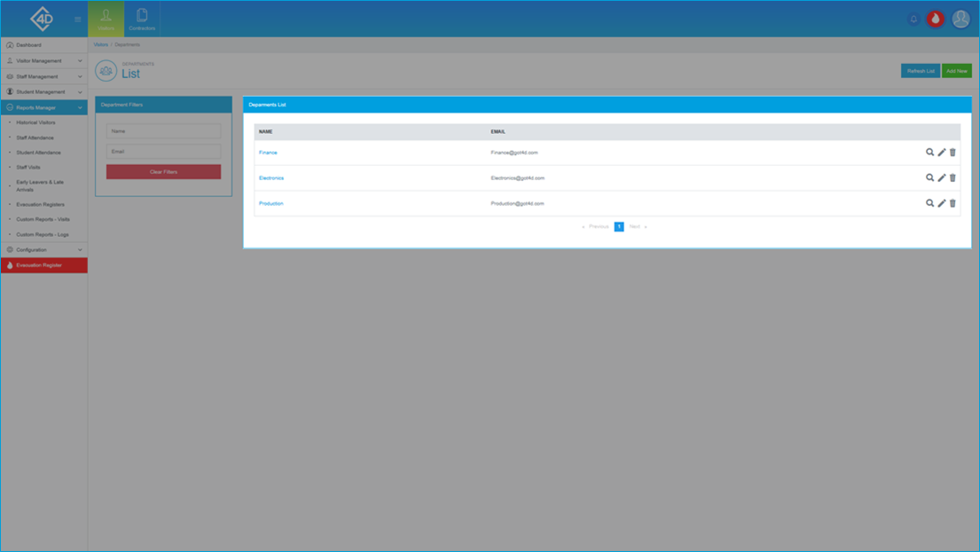
Task: Open the user profile avatar
Action: [x=960, y=20]
